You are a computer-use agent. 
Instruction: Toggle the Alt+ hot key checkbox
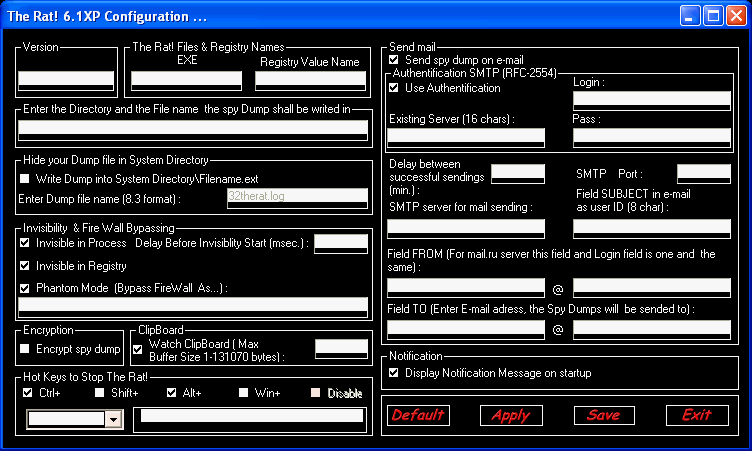coord(171,393)
